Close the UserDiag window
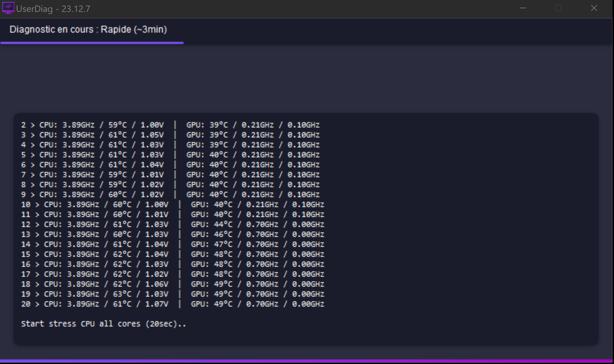The width and height of the screenshot is (614, 364). click(594, 8)
